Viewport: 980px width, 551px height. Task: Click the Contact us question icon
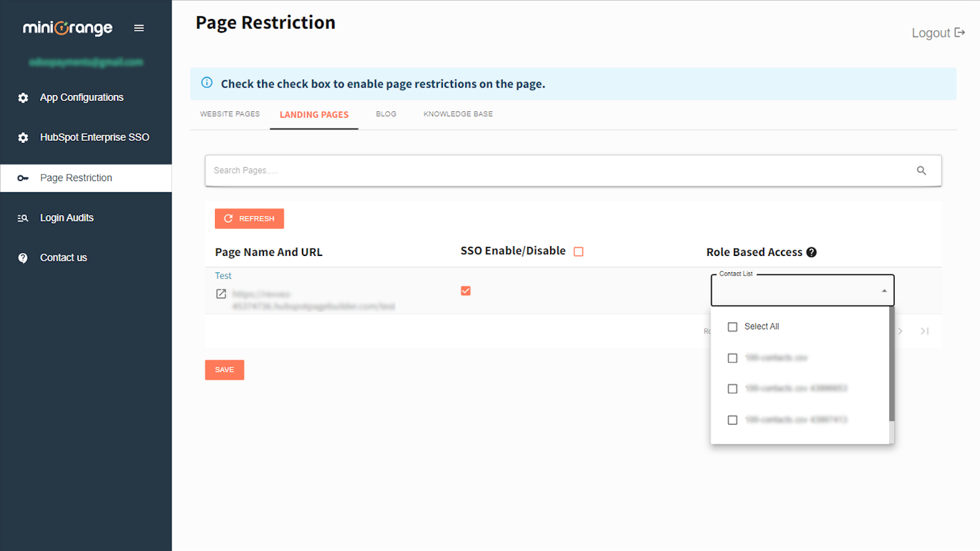click(23, 258)
